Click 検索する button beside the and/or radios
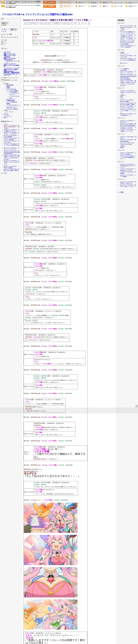Image resolution: width=138 pixels, height=644 pixels. click(14, 30)
